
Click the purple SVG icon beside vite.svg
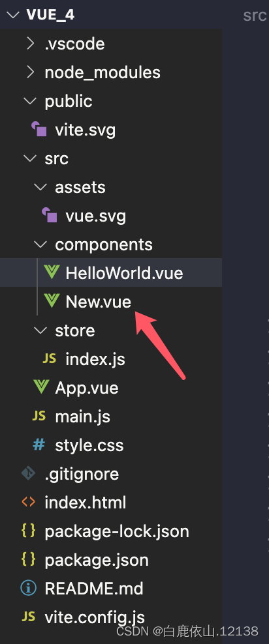pos(39,130)
